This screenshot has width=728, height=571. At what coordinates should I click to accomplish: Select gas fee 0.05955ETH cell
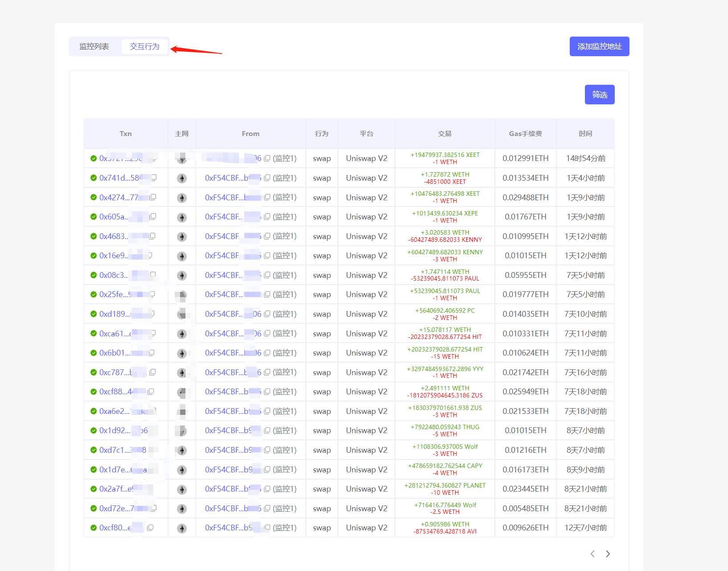point(526,275)
